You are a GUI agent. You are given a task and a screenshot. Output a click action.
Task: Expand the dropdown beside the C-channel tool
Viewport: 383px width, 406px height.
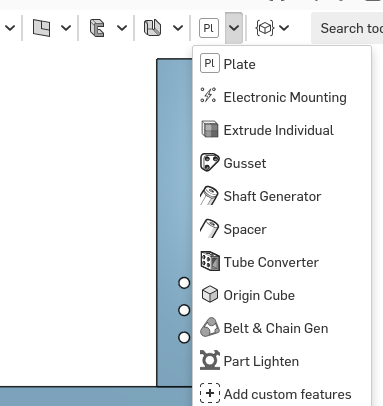[x=122, y=28]
